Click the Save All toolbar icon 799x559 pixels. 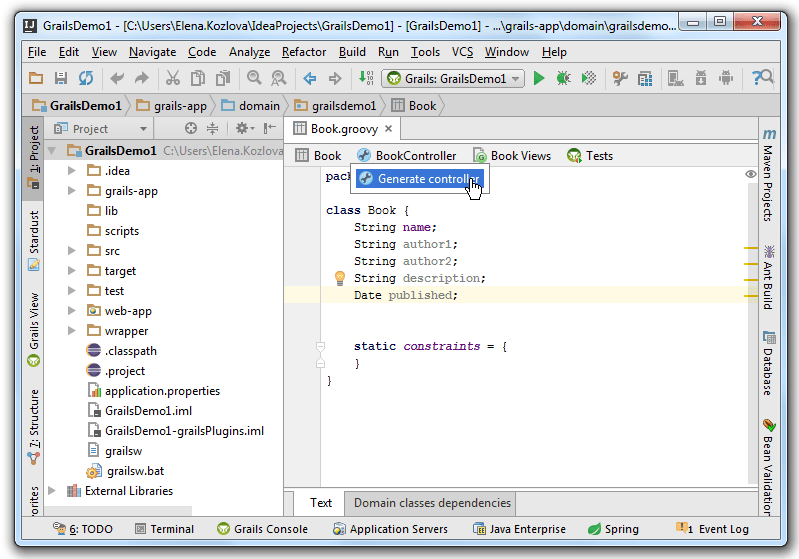[x=61, y=78]
